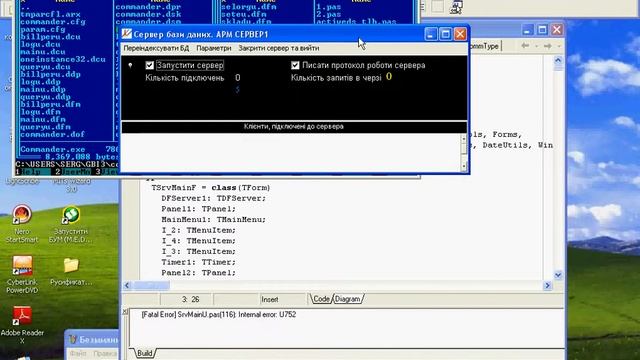Click the editor forward navigation arrow
This screenshot has width=640, height=360.
click(548, 46)
